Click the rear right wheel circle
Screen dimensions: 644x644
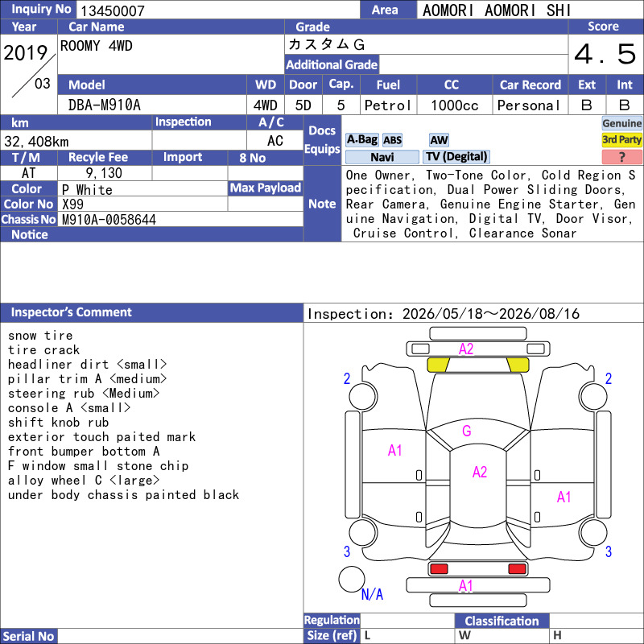click(593, 532)
